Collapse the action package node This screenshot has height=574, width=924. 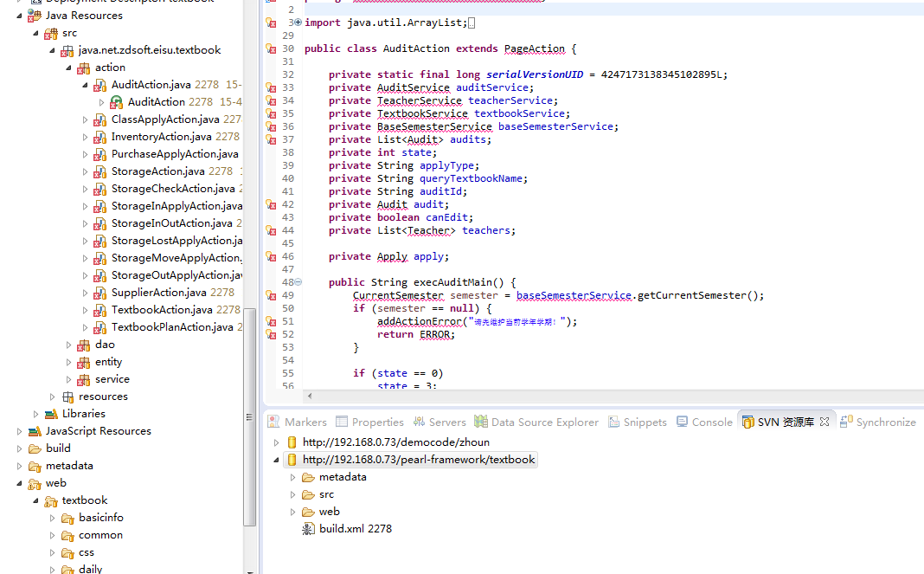[x=68, y=68]
